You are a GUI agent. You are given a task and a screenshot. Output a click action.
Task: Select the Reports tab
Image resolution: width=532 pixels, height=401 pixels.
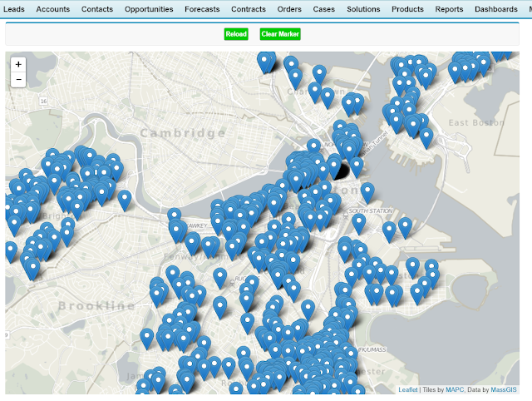[x=449, y=9]
